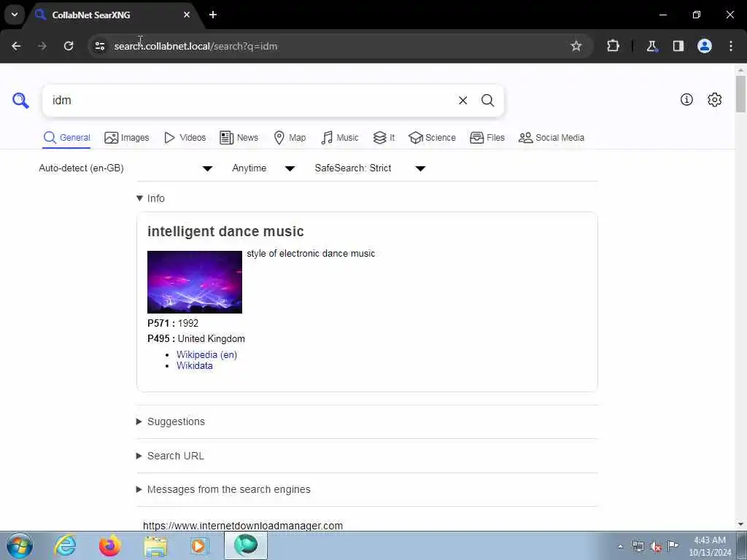The height and width of the screenshot is (560, 747).
Task: View site information icon in address bar
Action: click(x=99, y=46)
